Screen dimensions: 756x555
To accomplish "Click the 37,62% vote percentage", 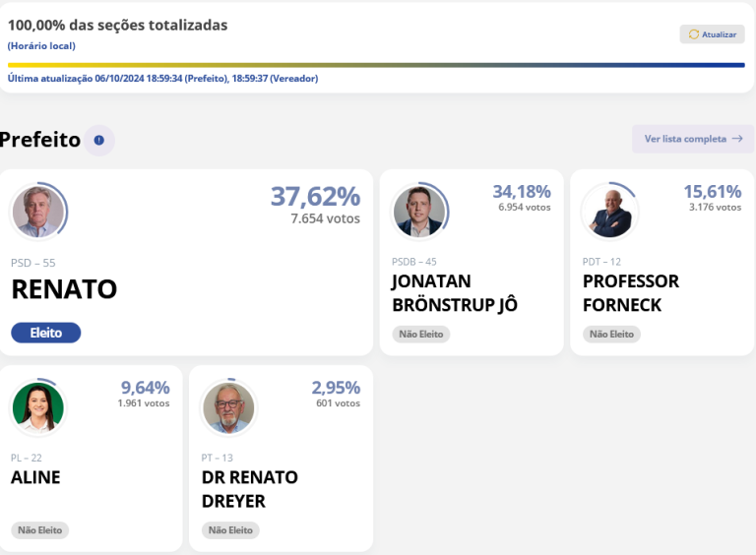I will [x=315, y=196].
